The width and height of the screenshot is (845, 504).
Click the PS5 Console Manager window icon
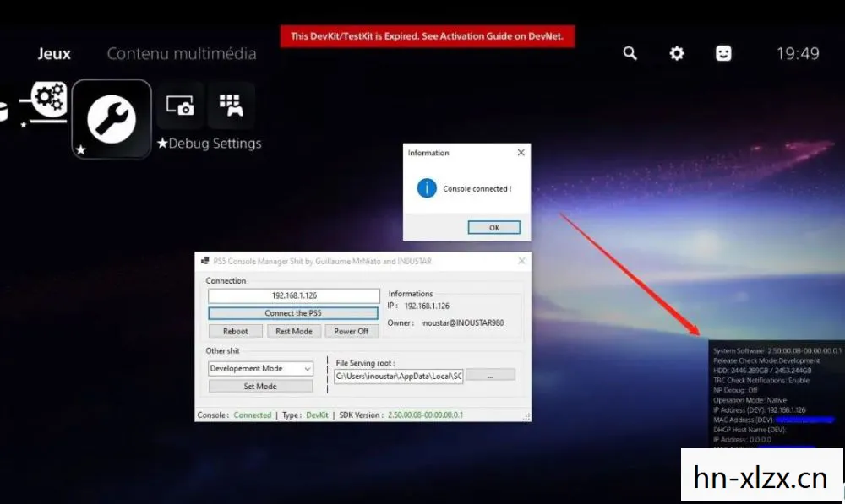coord(204,261)
